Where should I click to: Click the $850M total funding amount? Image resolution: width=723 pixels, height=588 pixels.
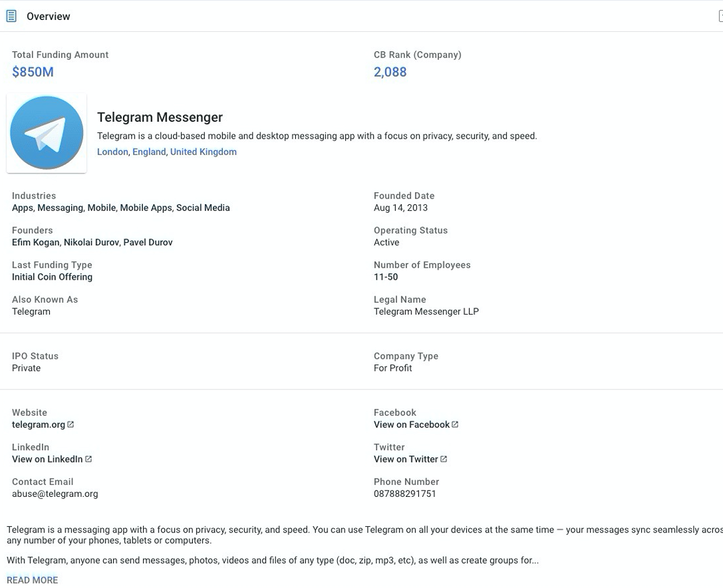point(32,72)
